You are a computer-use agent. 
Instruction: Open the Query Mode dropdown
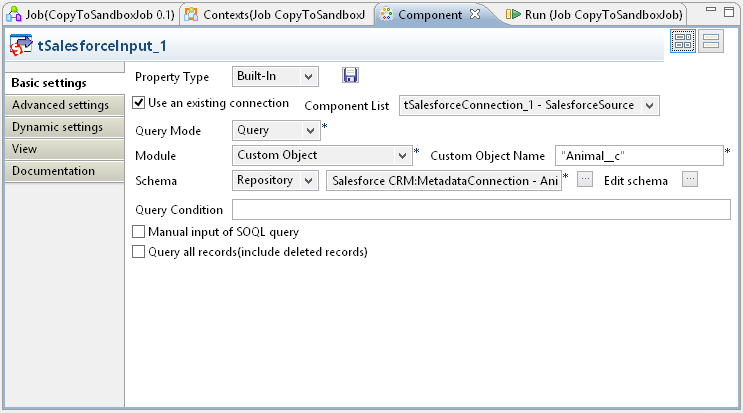(275, 131)
